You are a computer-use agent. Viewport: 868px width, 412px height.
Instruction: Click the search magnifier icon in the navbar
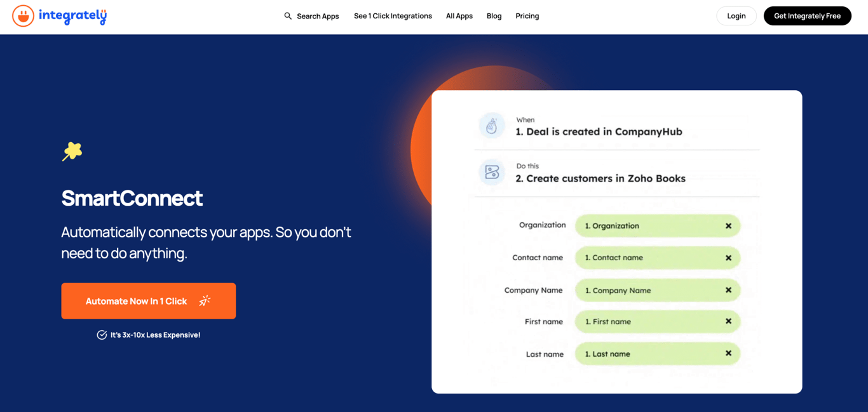click(x=287, y=15)
